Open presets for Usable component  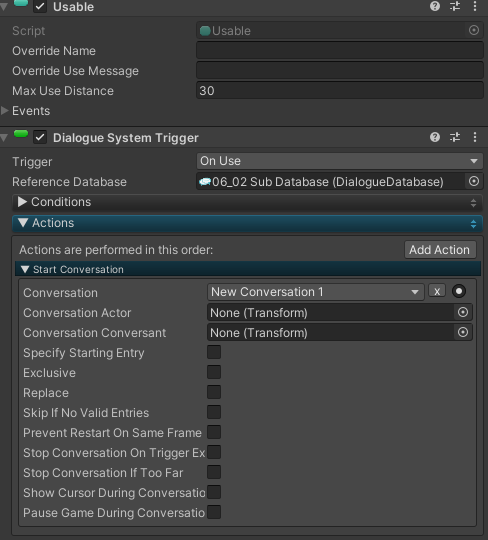click(455, 6)
